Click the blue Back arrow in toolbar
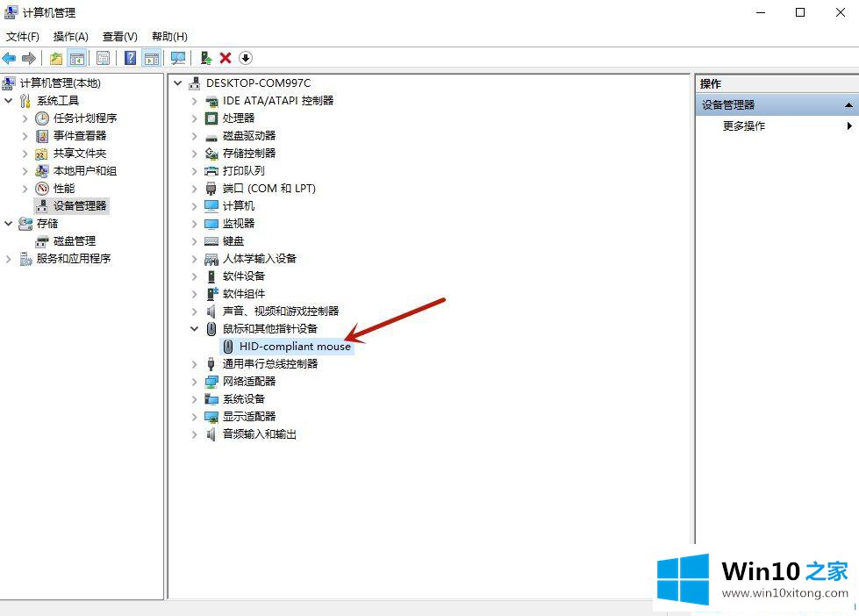Viewport: 859px width, 616px height. pos(9,58)
